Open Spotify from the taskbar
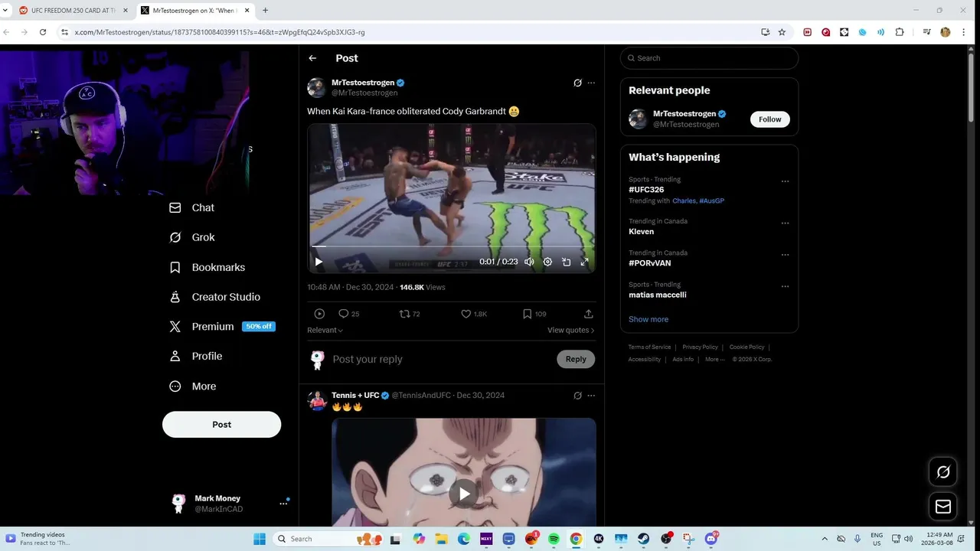The width and height of the screenshot is (980, 551). coord(554,539)
